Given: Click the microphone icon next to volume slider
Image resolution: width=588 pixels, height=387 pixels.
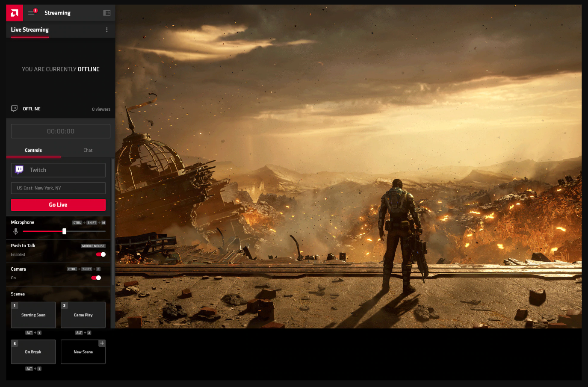Looking at the screenshot, I should click(15, 231).
